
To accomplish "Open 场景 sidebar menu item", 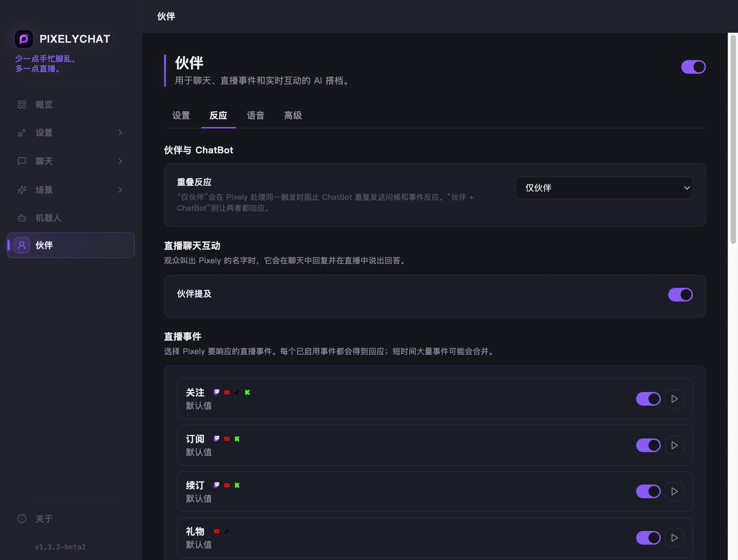I will (71, 190).
